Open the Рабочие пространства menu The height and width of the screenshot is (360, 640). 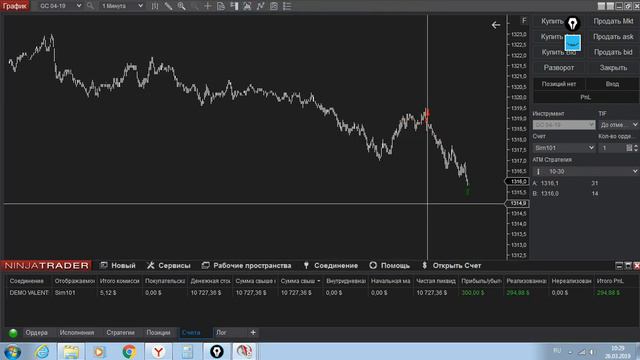[247, 265]
